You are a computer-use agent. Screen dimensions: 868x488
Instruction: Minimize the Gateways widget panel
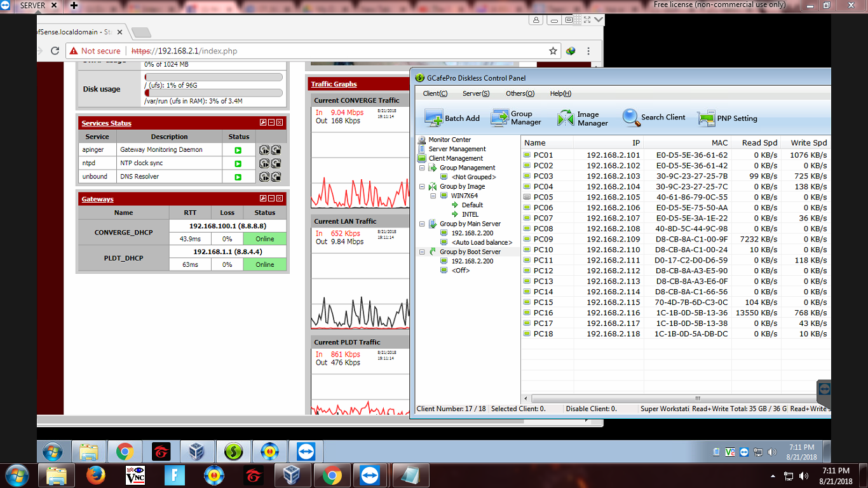tap(271, 199)
